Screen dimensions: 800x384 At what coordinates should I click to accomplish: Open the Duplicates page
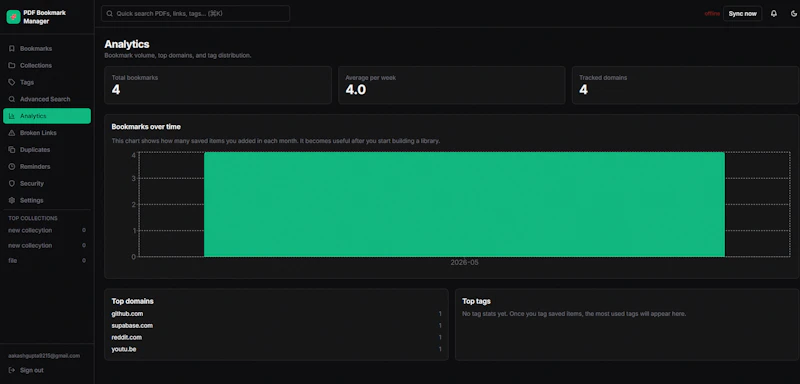(47, 149)
